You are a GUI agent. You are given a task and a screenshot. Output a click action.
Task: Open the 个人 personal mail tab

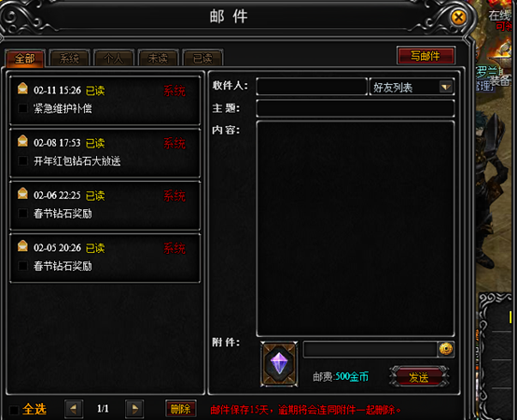click(x=114, y=59)
